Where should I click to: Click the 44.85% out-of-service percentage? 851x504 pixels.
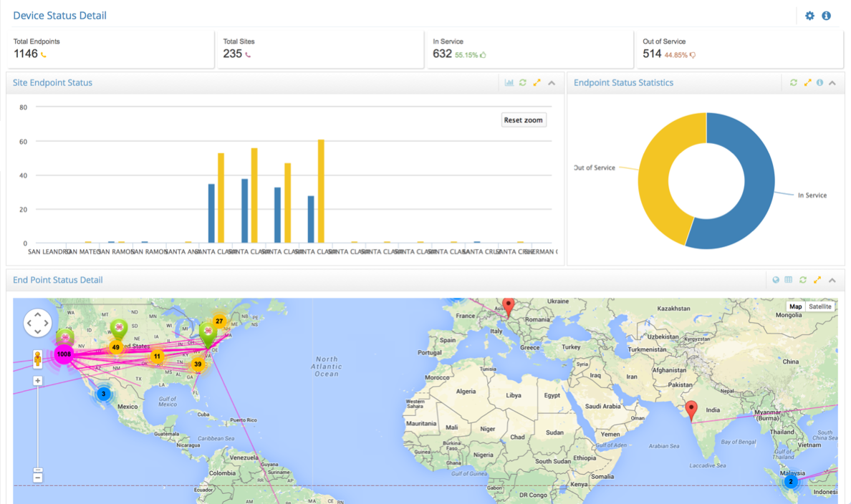tap(675, 55)
